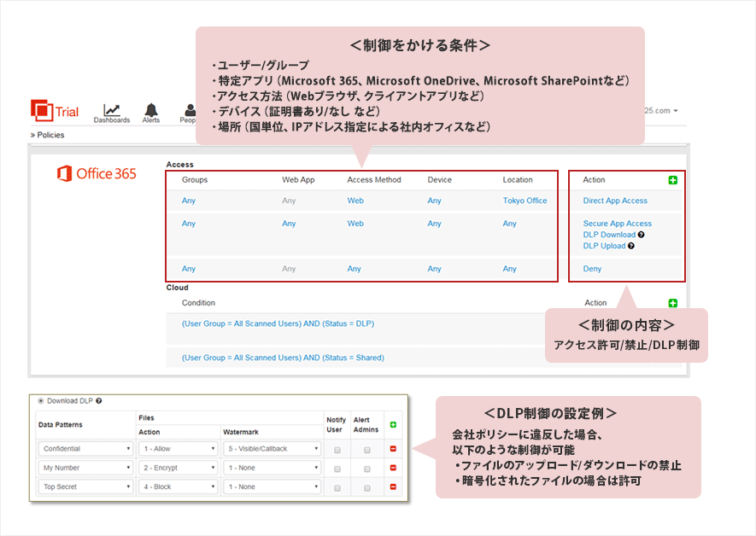The width and height of the screenshot is (756, 536).
Task: Open the Deny action link
Action: (592, 269)
